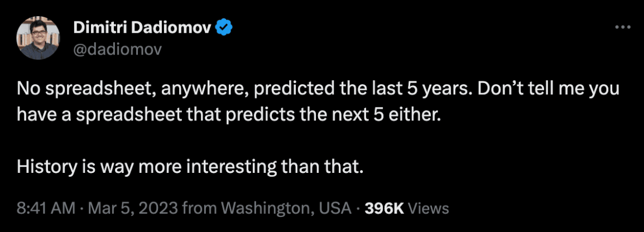
Task: Click the Views label beside 396K
Action: pyautogui.click(x=429, y=209)
